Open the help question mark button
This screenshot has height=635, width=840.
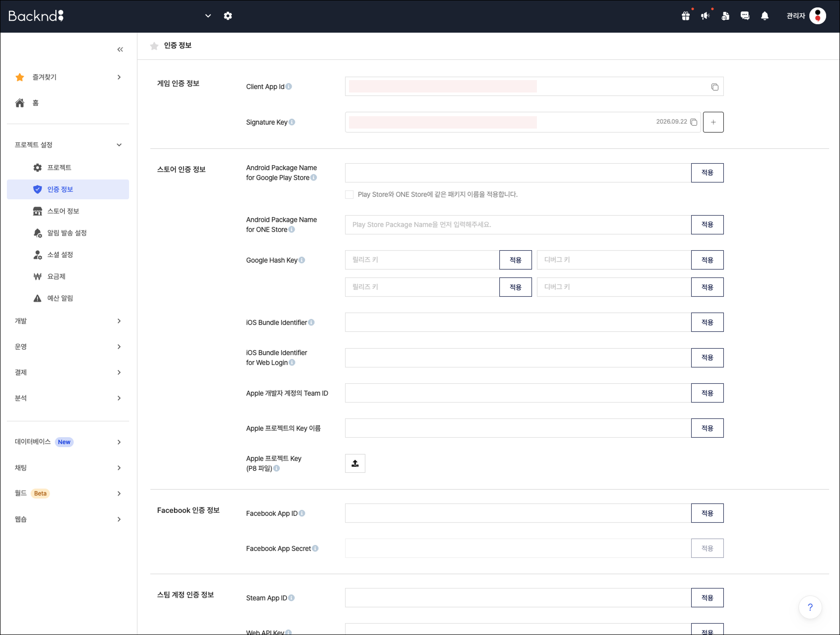pyautogui.click(x=810, y=607)
